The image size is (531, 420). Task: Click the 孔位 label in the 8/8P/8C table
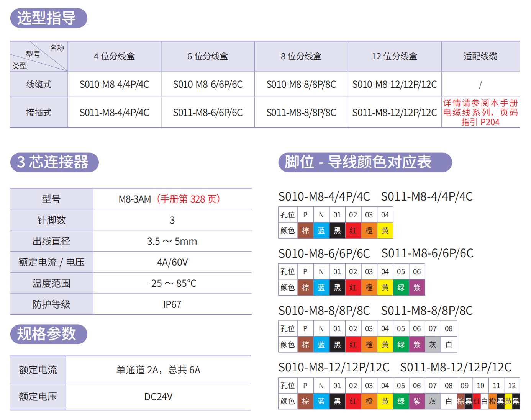coord(288,328)
